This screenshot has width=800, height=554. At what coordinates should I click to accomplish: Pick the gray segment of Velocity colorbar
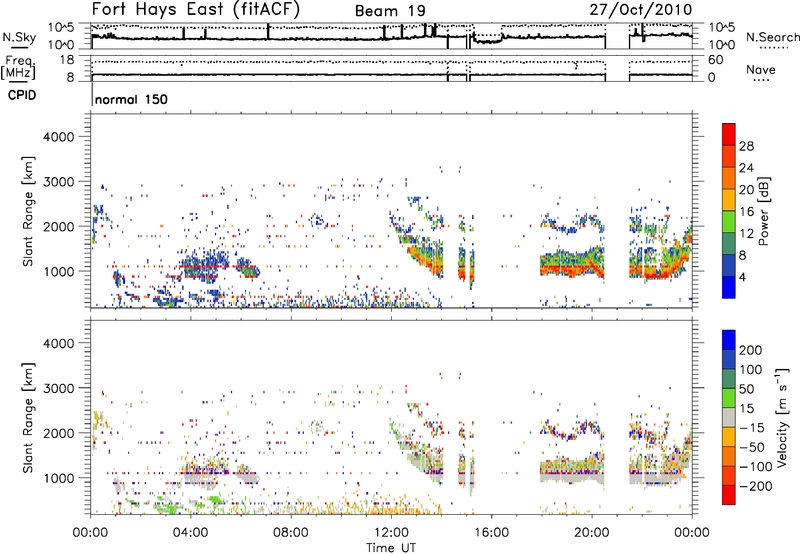(x=729, y=417)
